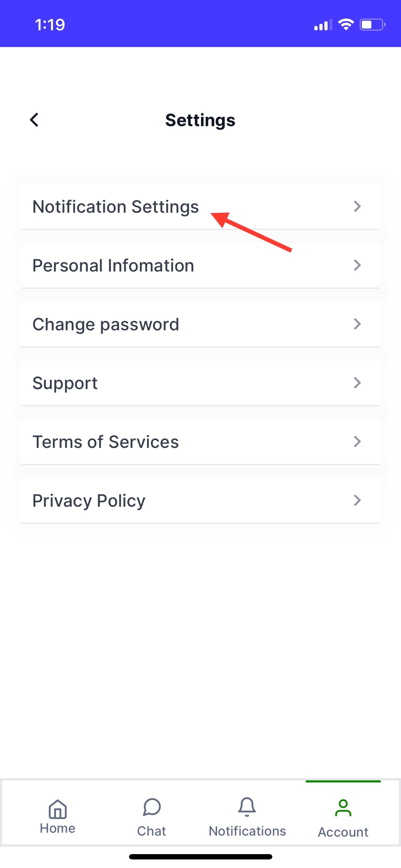Switch to the Chat tab label

click(151, 831)
